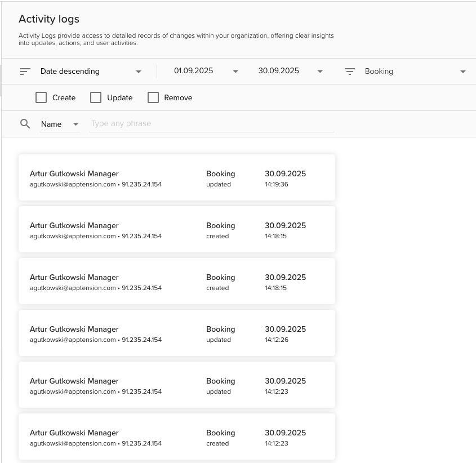Image resolution: width=476 pixels, height=463 pixels.
Task: Enable the Create checkbox
Action: 41,97
